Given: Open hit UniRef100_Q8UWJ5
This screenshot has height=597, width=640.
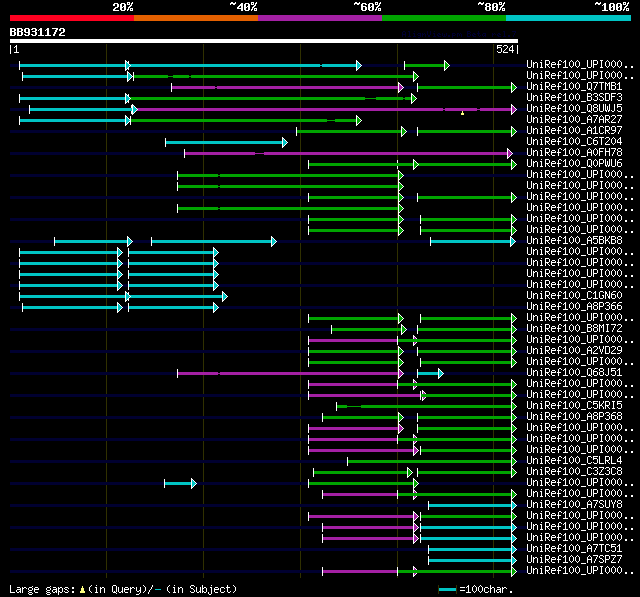Looking at the screenshot, I should click(574, 109).
